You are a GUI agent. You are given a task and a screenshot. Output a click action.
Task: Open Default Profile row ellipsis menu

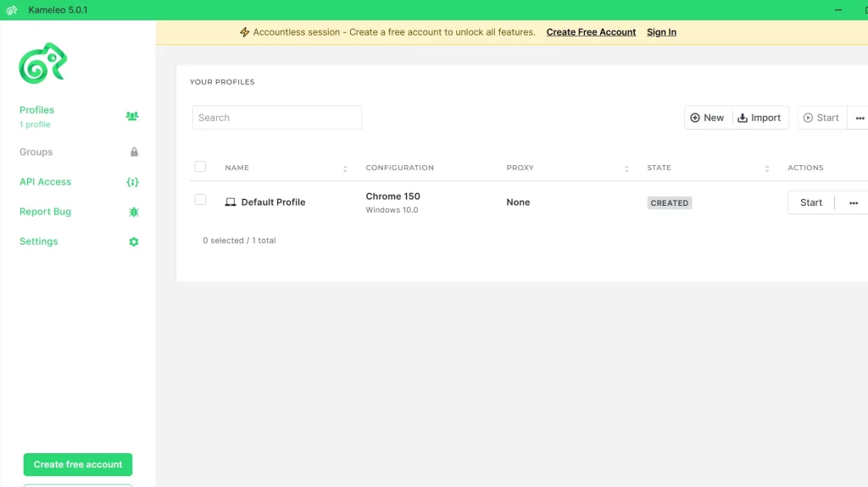pyautogui.click(x=853, y=203)
